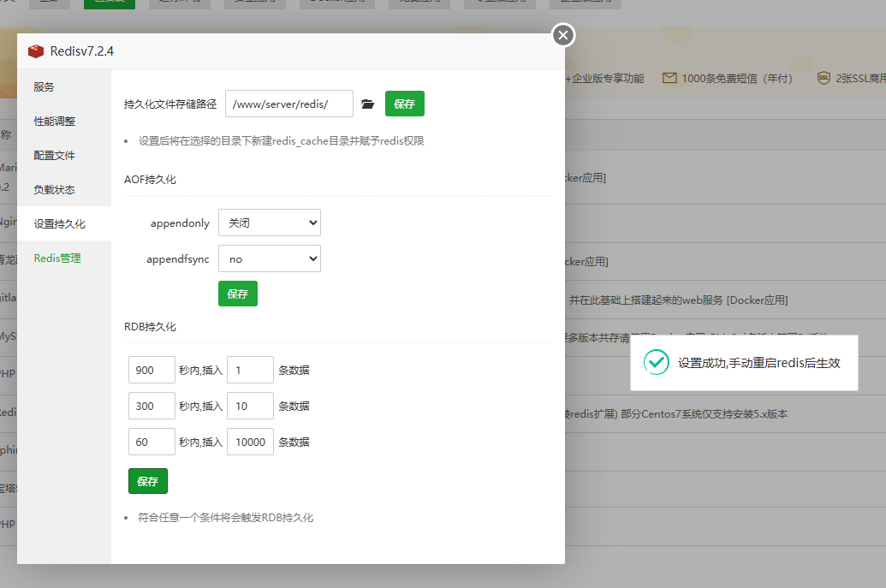This screenshot has height=588, width=886.
Task: Click the note 符合任意一个条件将会触发RDB持久化
Action: (226, 518)
